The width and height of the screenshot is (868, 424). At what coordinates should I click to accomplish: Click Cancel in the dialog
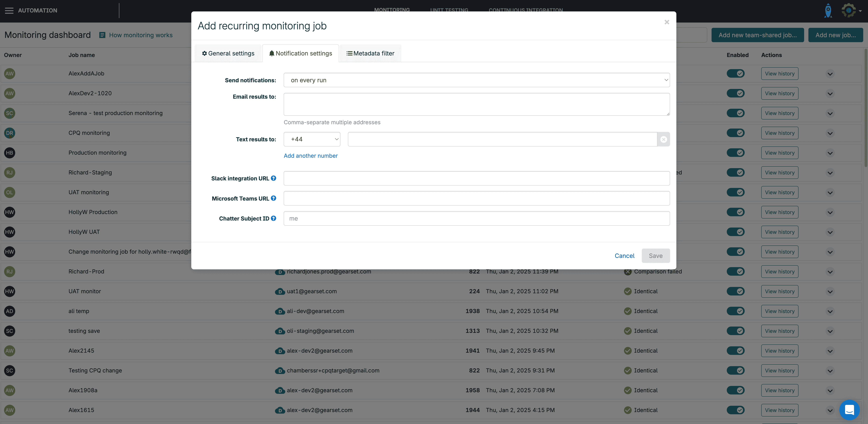coord(624,256)
